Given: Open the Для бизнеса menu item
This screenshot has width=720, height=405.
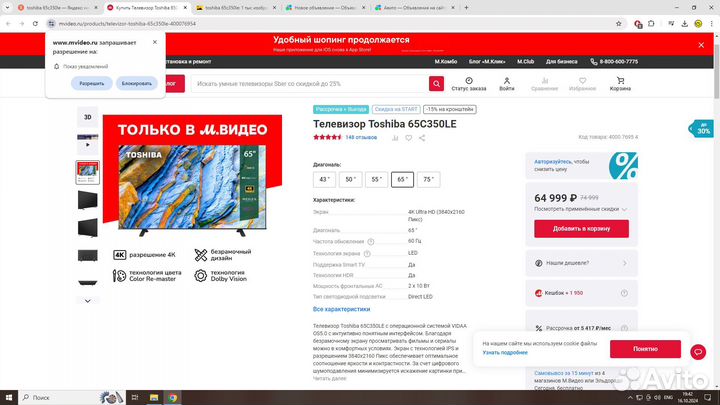Looking at the screenshot, I should pos(561,62).
